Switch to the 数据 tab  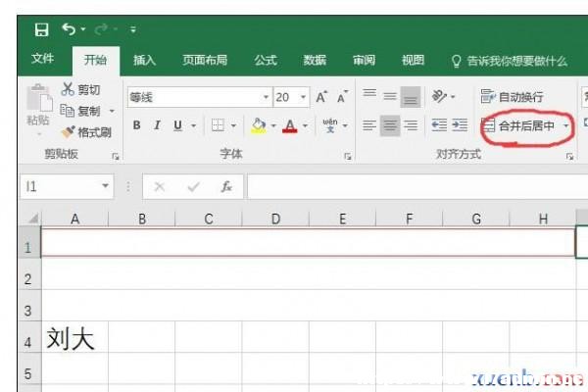click(x=315, y=60)
